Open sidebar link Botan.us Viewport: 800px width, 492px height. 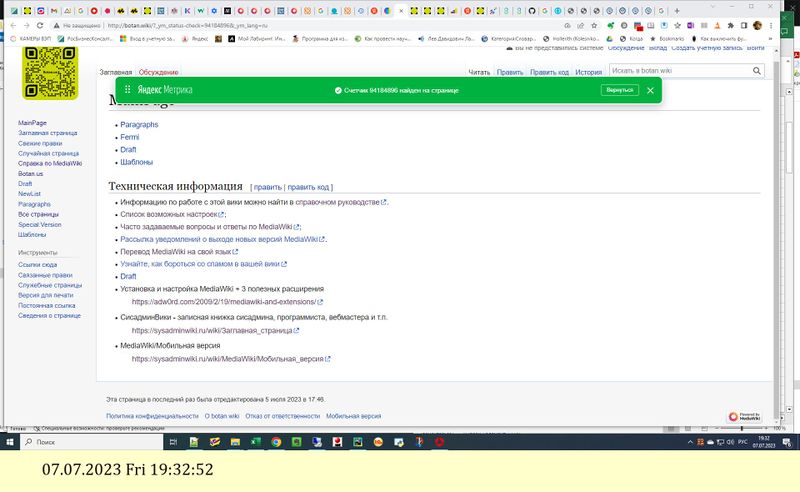click(x=31, y=174)
